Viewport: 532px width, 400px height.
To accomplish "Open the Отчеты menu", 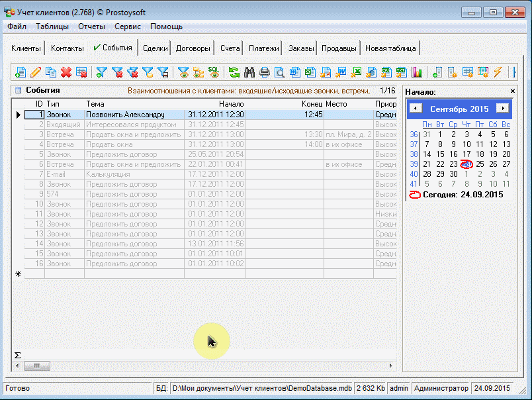I will tap(91, 27).
